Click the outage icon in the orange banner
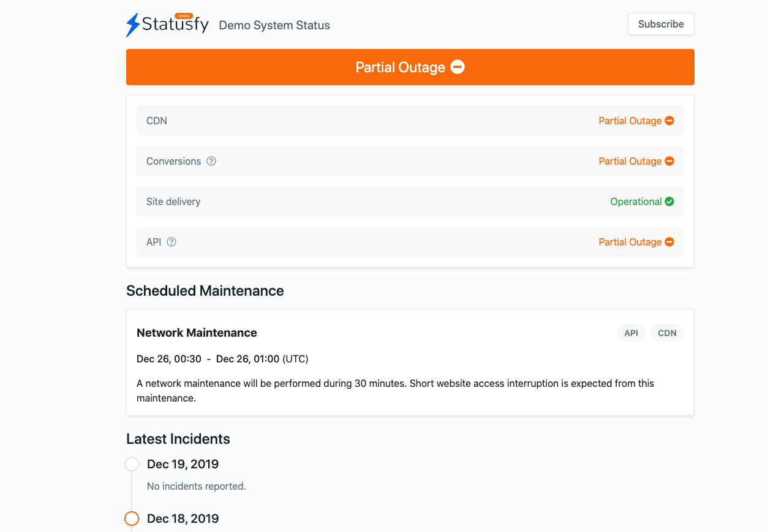This screenshot has height=532, width=768. click(x=457, y=67)
